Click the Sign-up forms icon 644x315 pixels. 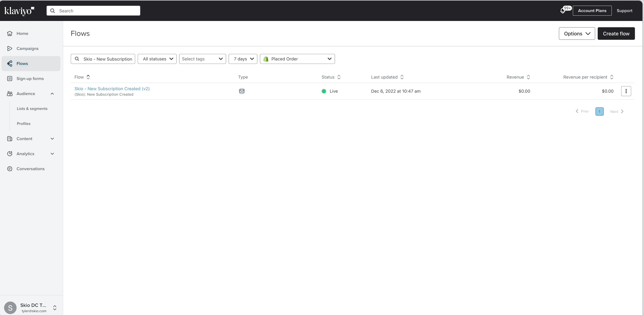click(10, 79)
